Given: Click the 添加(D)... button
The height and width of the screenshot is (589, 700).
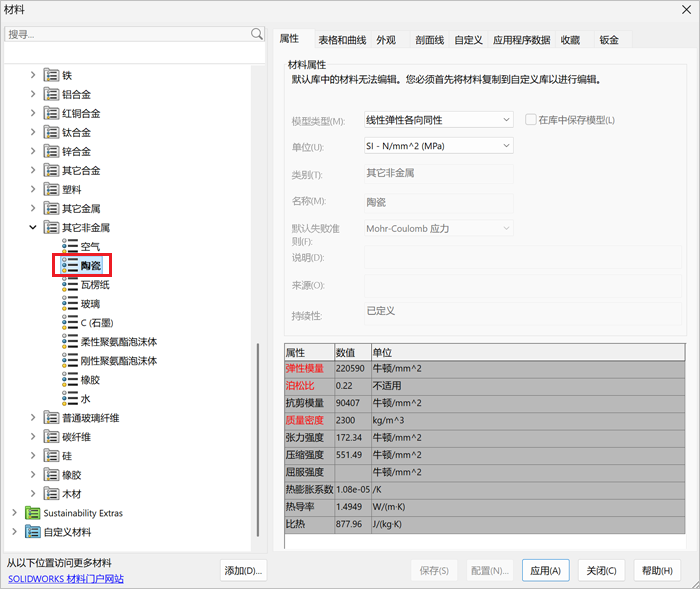Looking at the screenshot, I should coord(243,570).
